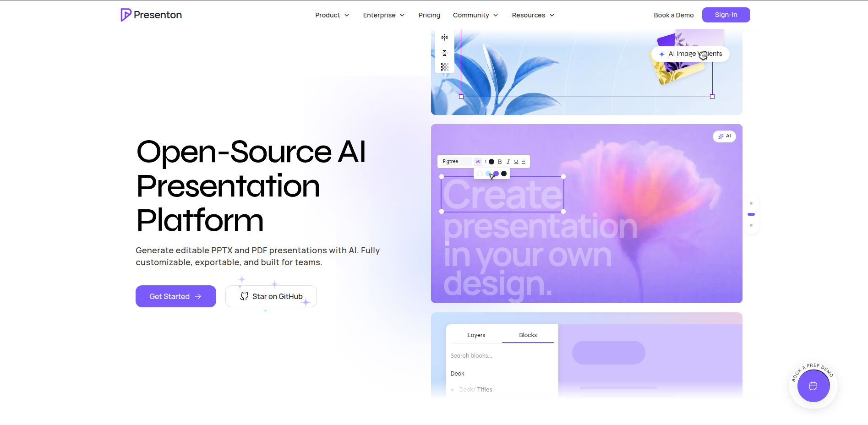The height and width of the screenshot is (425, 868).
Task: Pick the white color swatch
Action: point(480,174)
